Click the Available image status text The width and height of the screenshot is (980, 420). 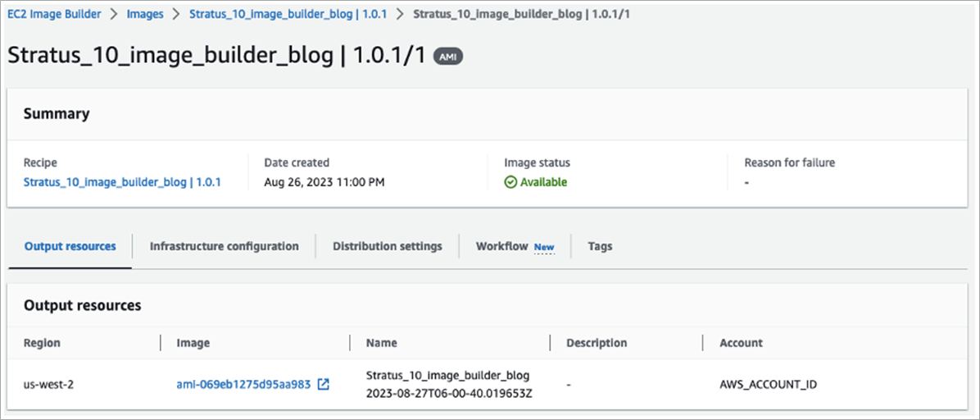point(544,182)
